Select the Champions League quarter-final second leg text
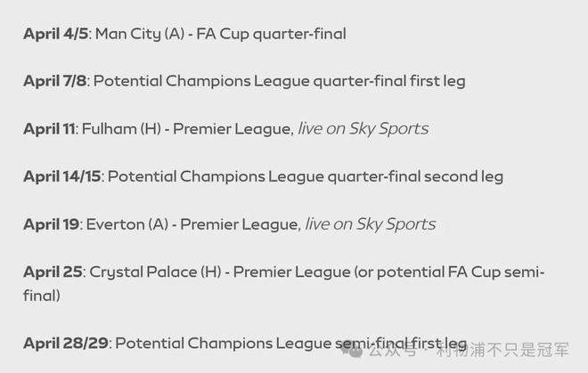 (305, 176)
